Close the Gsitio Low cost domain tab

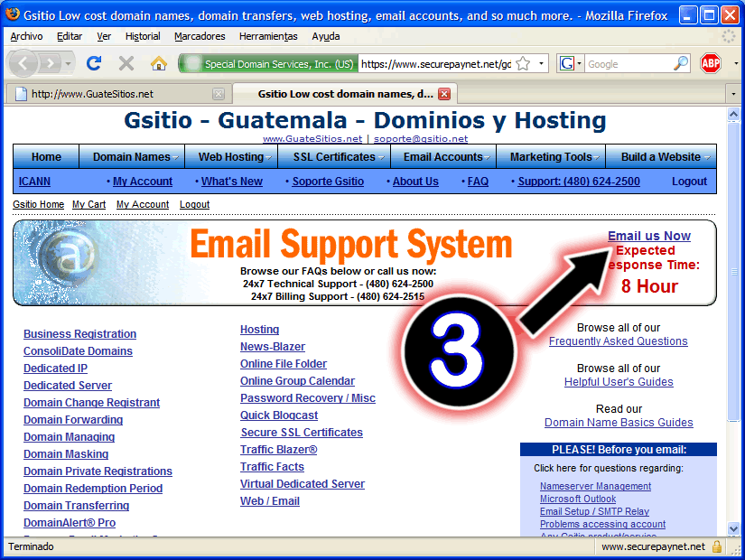[444, 94]
